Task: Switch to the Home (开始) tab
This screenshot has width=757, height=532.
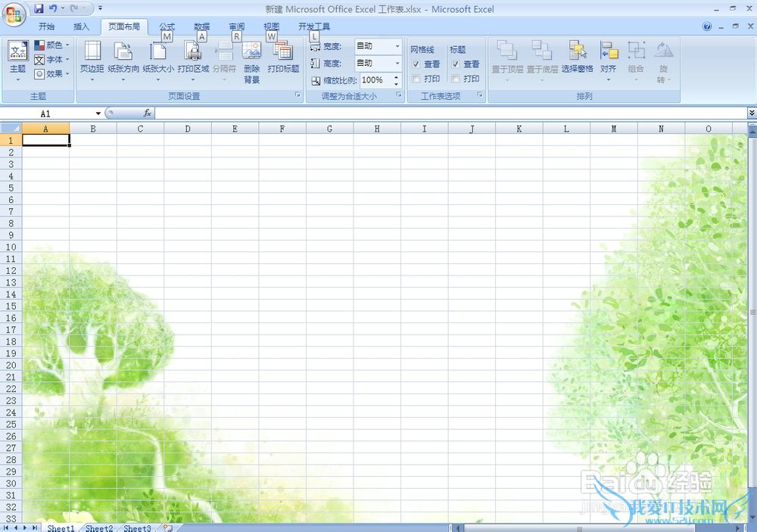Action: click(x=46, y=26)
